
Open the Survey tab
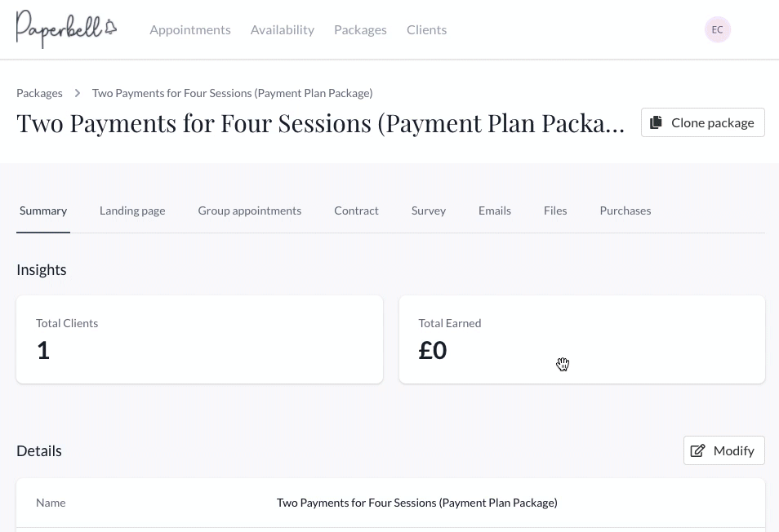pos(428,211)
